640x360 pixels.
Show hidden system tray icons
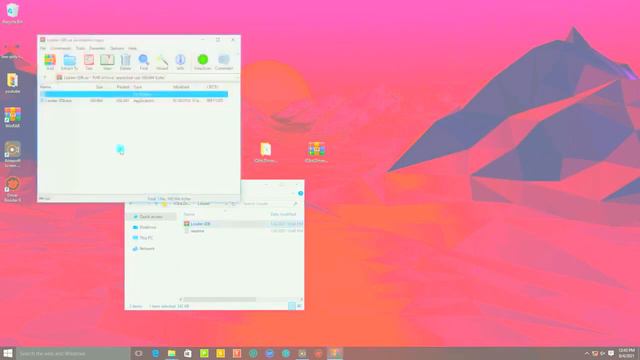(587, 353)
